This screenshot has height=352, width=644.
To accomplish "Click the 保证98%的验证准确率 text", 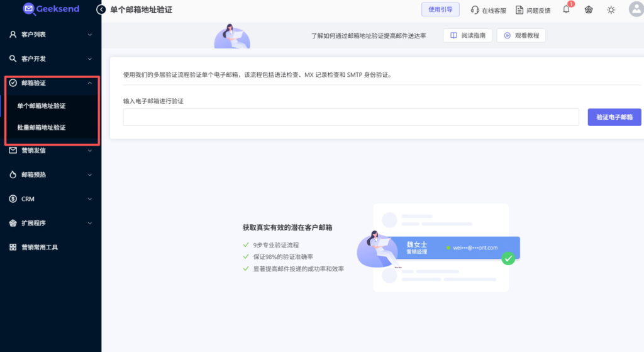I will point(283,256).
